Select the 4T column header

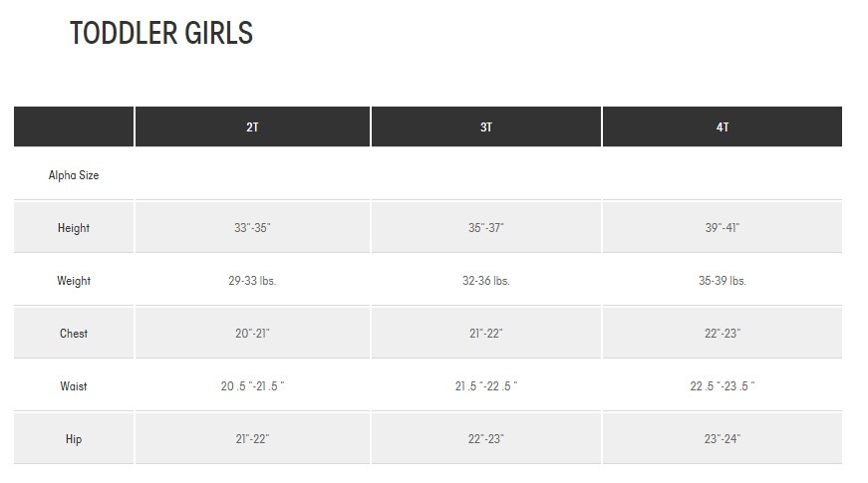[x=723, y=127]
